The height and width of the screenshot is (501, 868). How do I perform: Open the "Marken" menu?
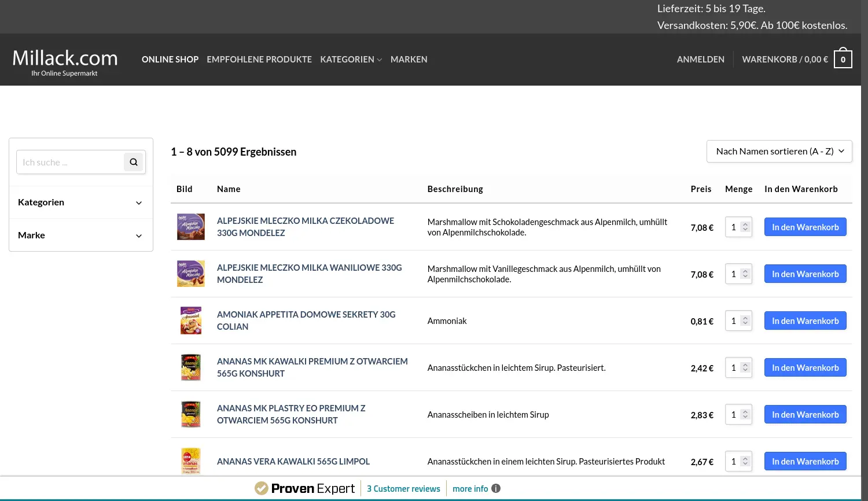(x=409, y=59)
